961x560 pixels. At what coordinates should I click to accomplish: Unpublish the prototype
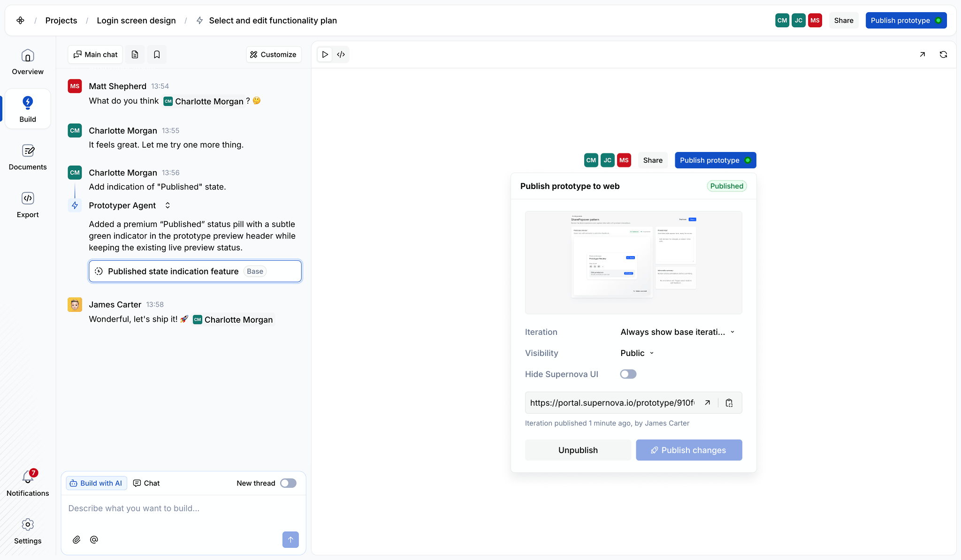pyautogui.click(x=578, y=450)
